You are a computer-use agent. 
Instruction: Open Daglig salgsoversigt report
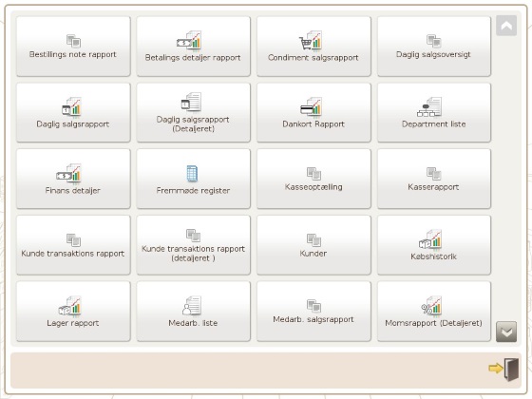434,47
